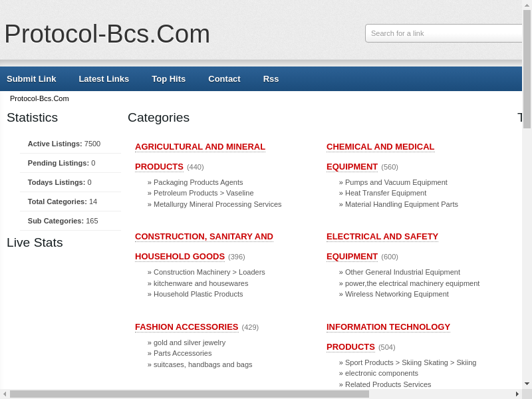
Task: Click the vertical scrollbar thumb
Action: [x=527, y=68]
